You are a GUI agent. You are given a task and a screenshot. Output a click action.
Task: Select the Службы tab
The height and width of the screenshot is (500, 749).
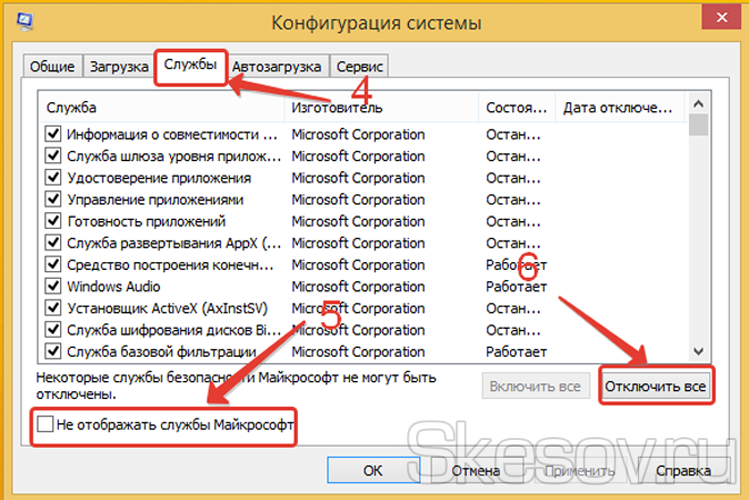click(x=190, y=64)
